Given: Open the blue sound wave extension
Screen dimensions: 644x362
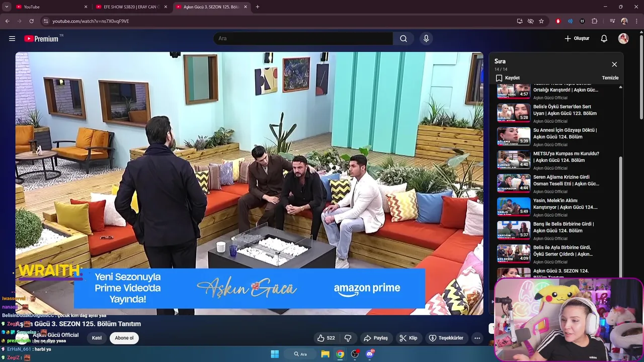Looking at the screenshot, I should (570, 21).
